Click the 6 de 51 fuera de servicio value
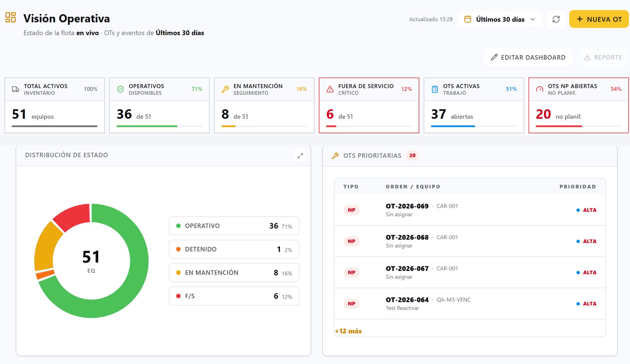The height and width of the screenshot is (364, 630). (x=340, y=114)
